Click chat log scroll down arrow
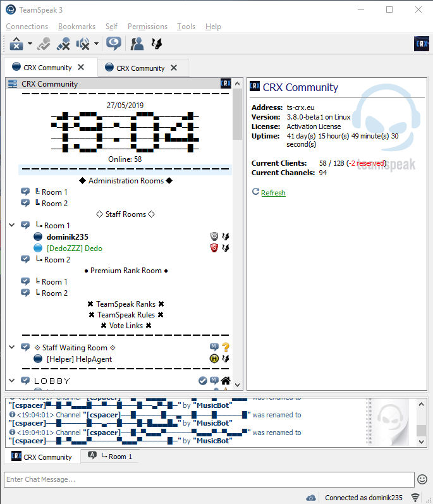The image size is (433, 504). click(422, 441)
